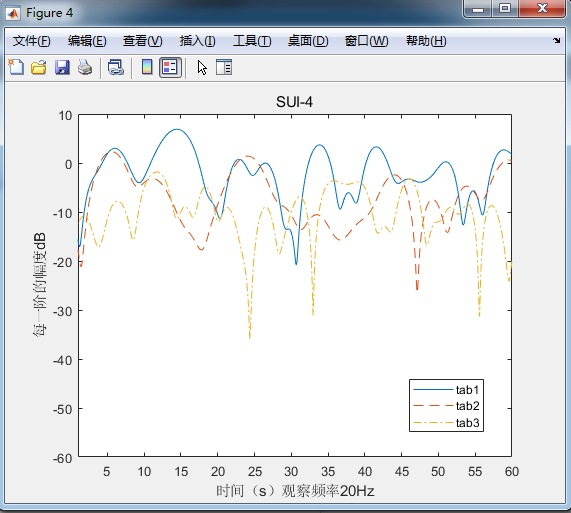
Task: Activate the Edit Plot arrow tool
Action: tap(202, 68)
